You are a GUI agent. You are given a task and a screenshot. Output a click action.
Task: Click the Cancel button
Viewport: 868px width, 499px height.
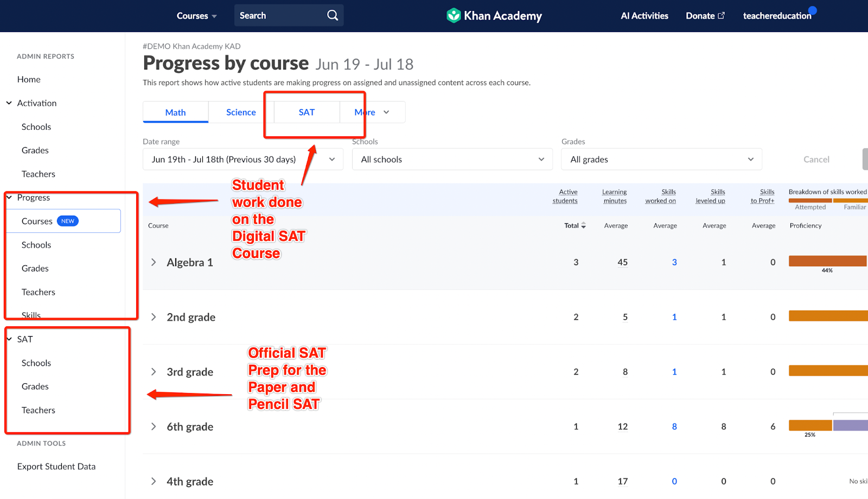(816, 159)
